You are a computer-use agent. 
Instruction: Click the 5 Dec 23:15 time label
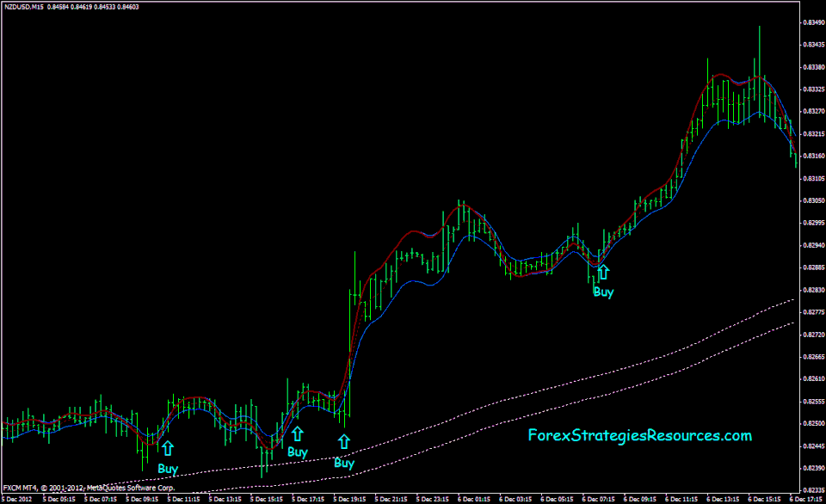pyautogui.click(x=433, y=499)
